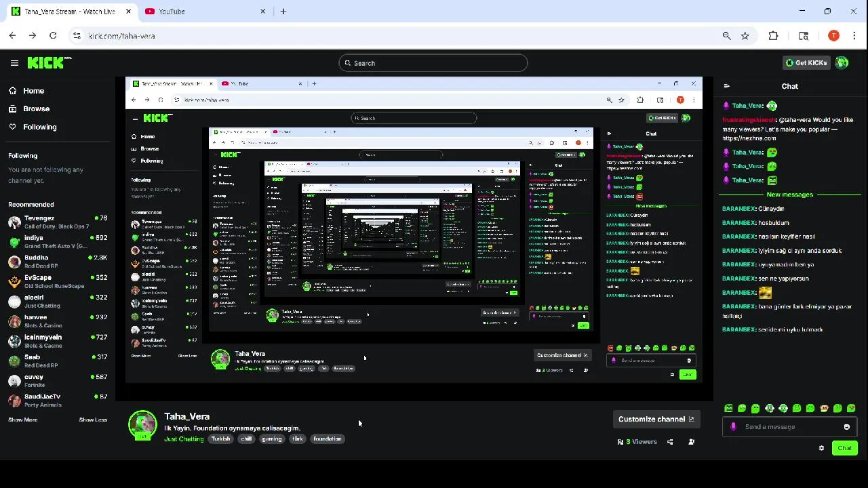
Task: Reload the page in Chrome
Action: click(53, 36)
